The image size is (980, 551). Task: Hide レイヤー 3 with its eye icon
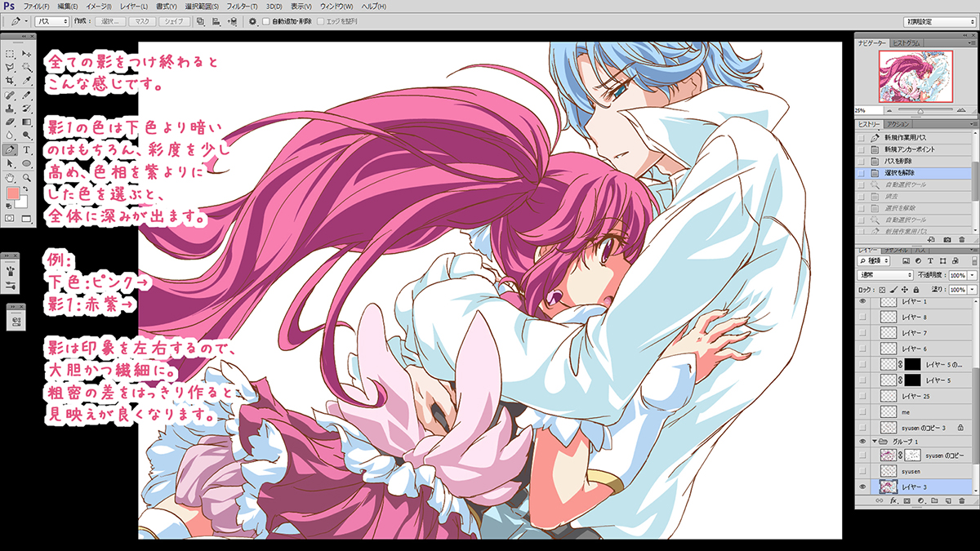point(863,487)
